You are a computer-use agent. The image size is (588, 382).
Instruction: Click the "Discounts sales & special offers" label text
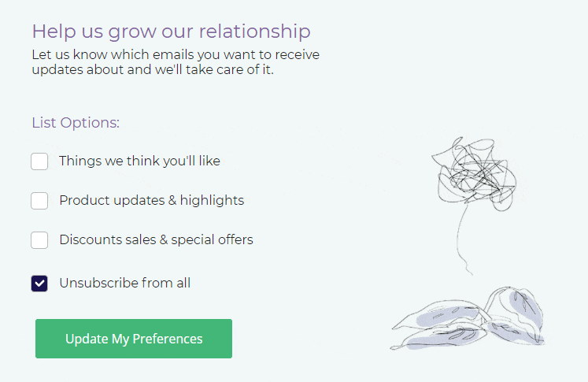pyautogui.click(x=156, y=240)
